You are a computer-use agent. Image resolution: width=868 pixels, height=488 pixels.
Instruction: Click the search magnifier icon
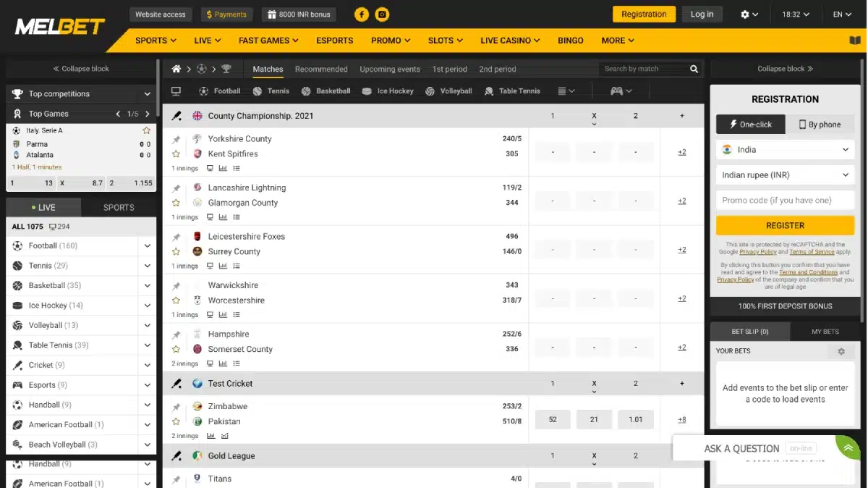coord(694,69)
